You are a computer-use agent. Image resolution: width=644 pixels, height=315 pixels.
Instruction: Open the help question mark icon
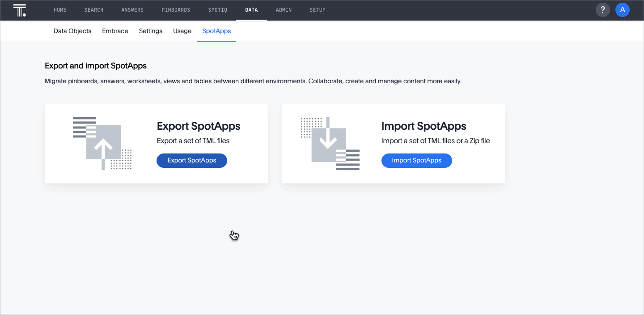click(603, 10)
